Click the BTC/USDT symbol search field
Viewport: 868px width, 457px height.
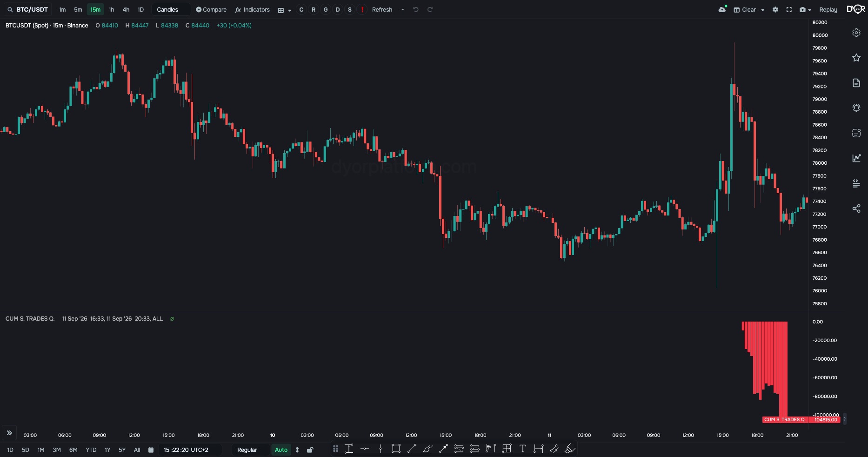pos(28,9)
